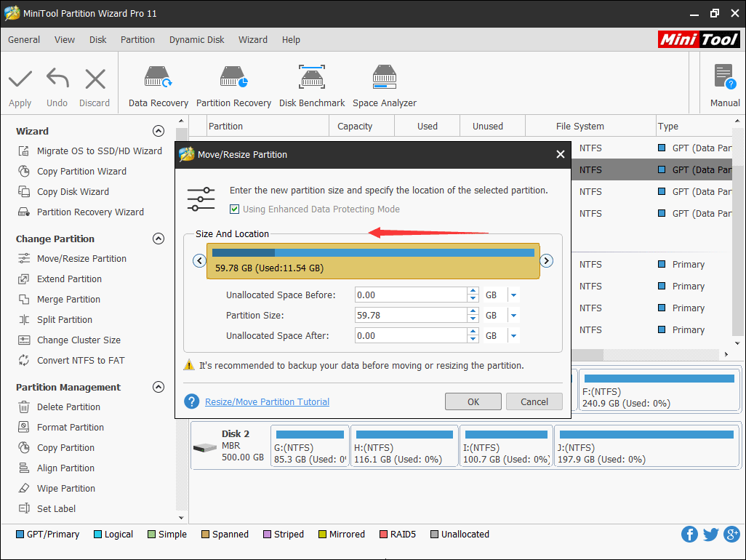
Task: Confirm resize by clicking OK
Action: pyautogui.click(x=473, y=401)
